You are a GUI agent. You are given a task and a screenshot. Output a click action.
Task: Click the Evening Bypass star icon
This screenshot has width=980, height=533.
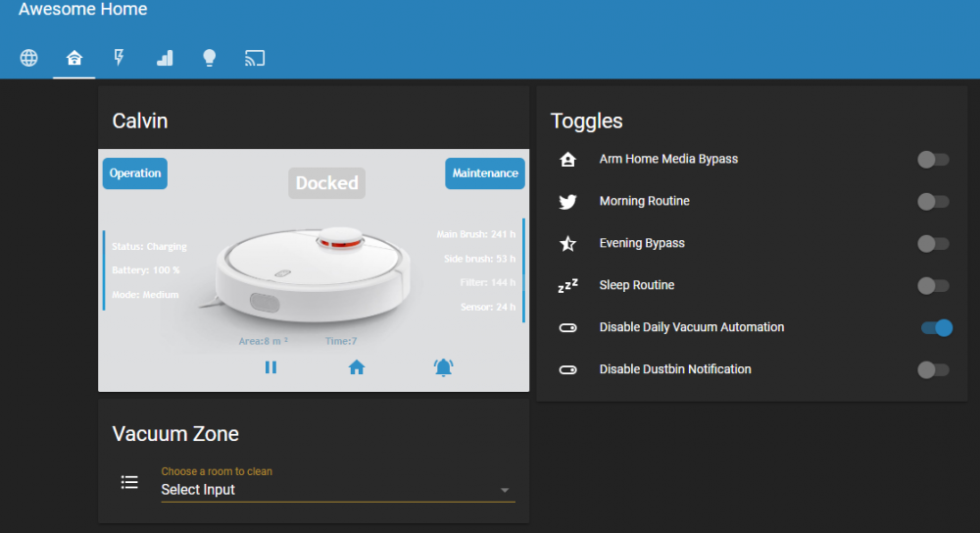click(567, 243)
